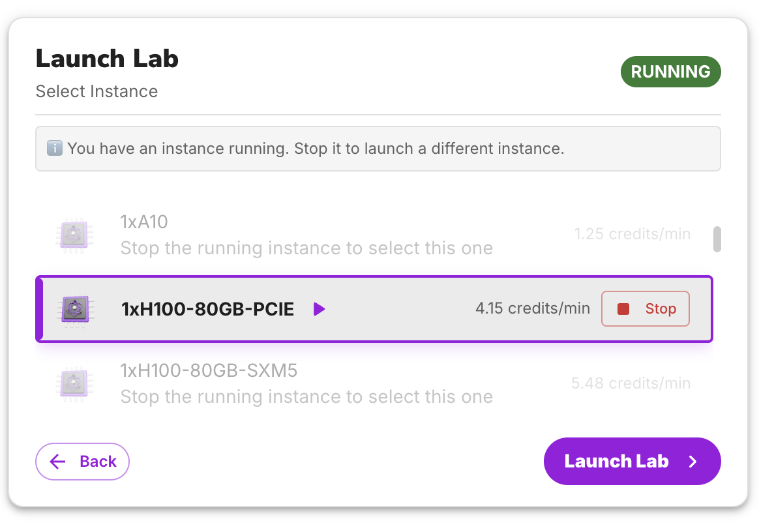Select the 1xA10 instance name
The image size is (759, 532).
(x=144, y=222)
